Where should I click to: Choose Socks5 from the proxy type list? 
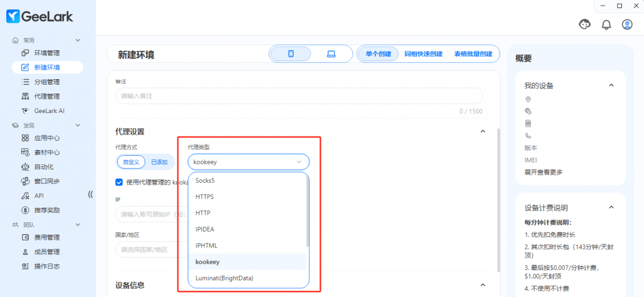(x=206, y=180)
